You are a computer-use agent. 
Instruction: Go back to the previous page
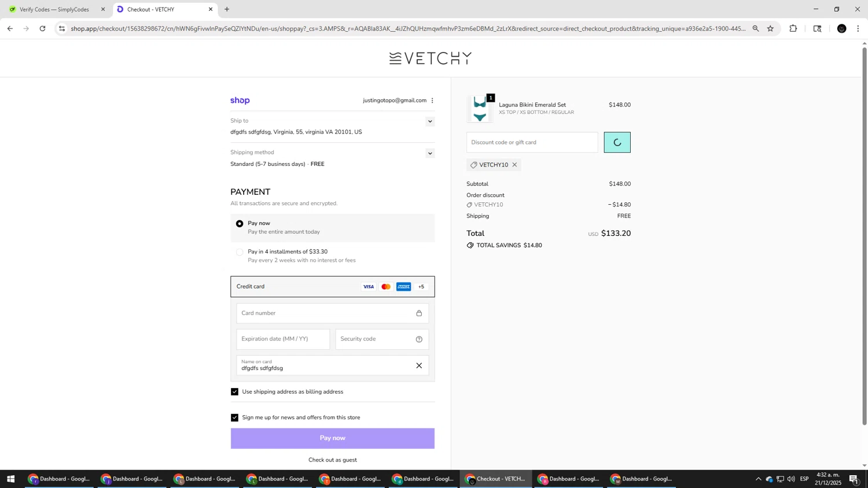(x=10, y=28)
